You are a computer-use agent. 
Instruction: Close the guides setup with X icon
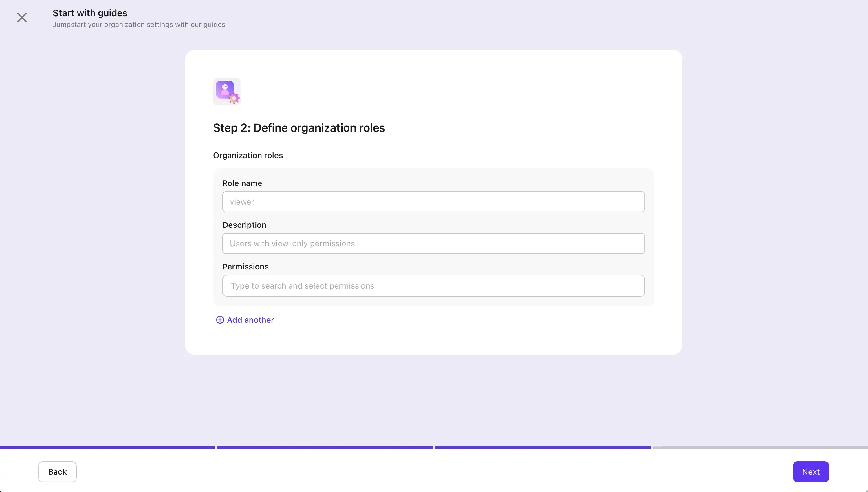[22, 17]
